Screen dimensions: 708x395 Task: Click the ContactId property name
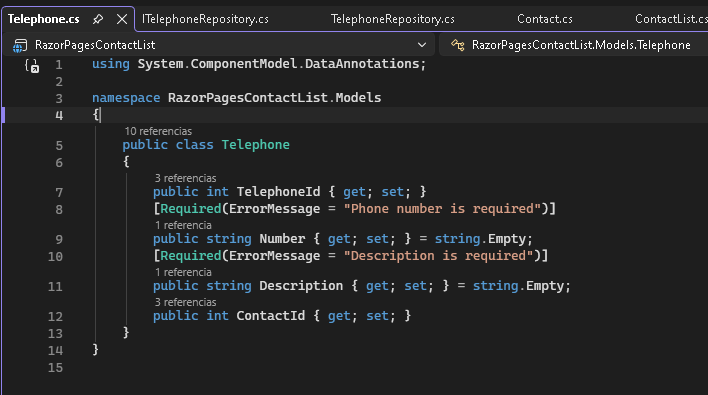pos(270,315)
